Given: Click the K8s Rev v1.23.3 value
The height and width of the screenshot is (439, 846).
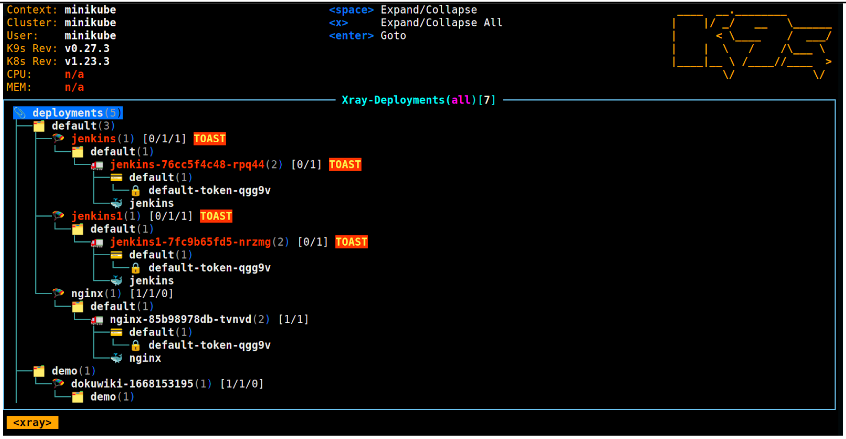Looking at the screenshot, I should pyautogui.click(x=87, y=61).
